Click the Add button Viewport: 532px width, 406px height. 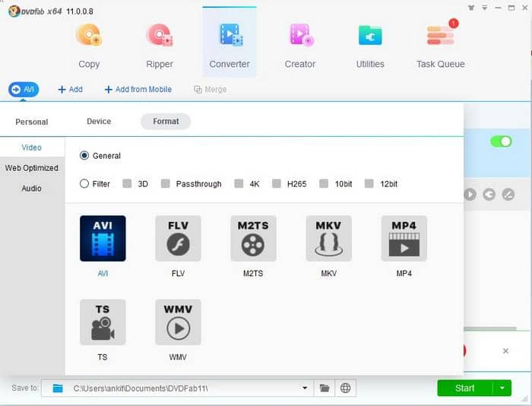70,89
